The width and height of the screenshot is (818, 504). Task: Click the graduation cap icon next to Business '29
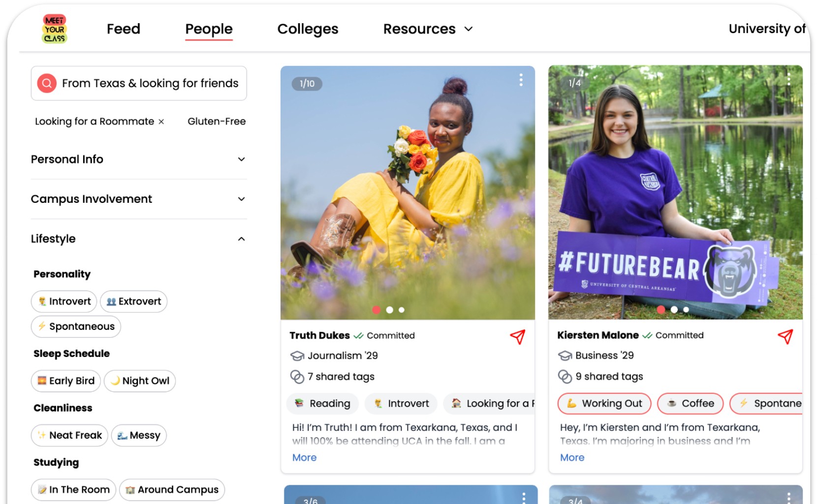[565, 356]
